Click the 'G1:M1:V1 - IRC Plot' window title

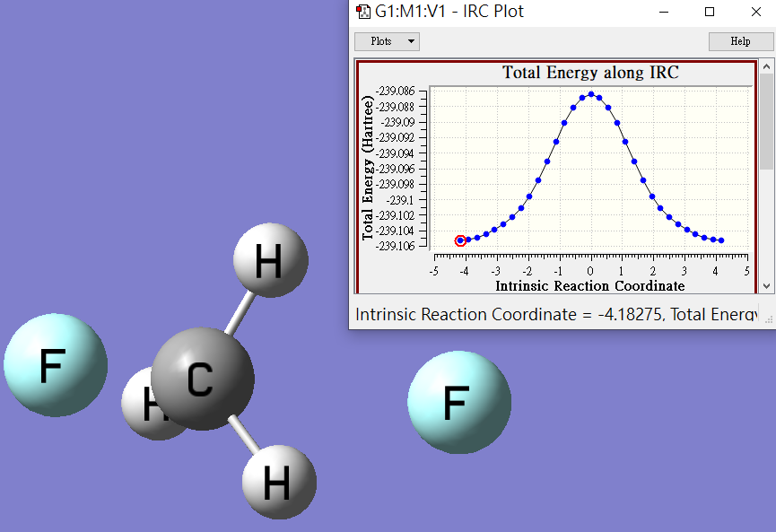[x=449, y=12]
